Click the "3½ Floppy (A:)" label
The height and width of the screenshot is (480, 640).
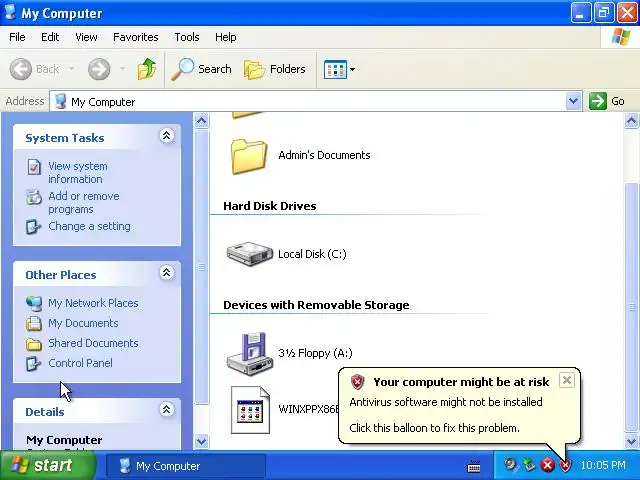click(315, 353)
